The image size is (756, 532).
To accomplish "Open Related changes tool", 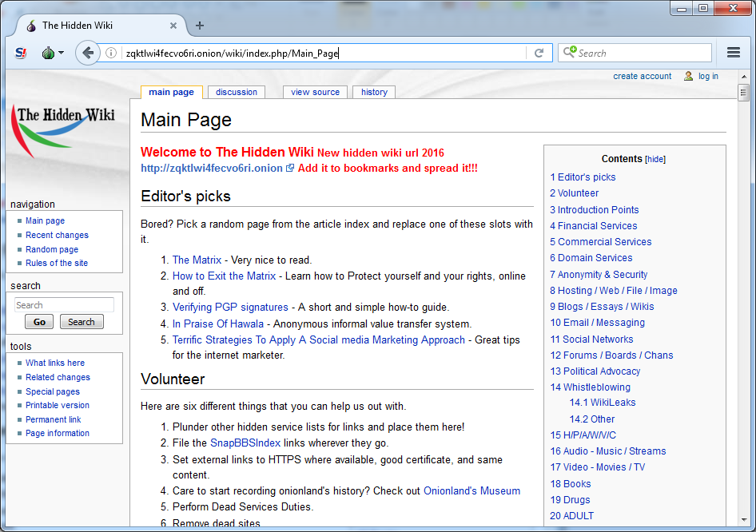I will pos(58,377).
